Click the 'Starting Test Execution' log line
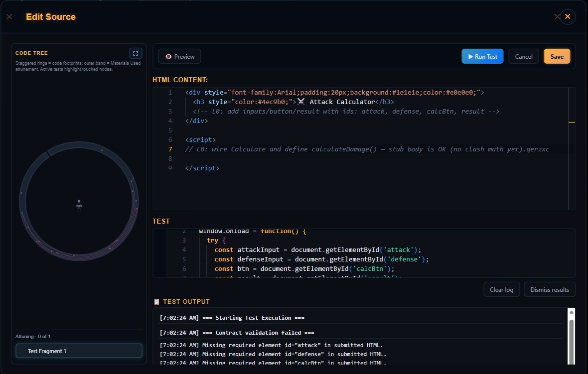The image size is (588, 374). point(232,318)
